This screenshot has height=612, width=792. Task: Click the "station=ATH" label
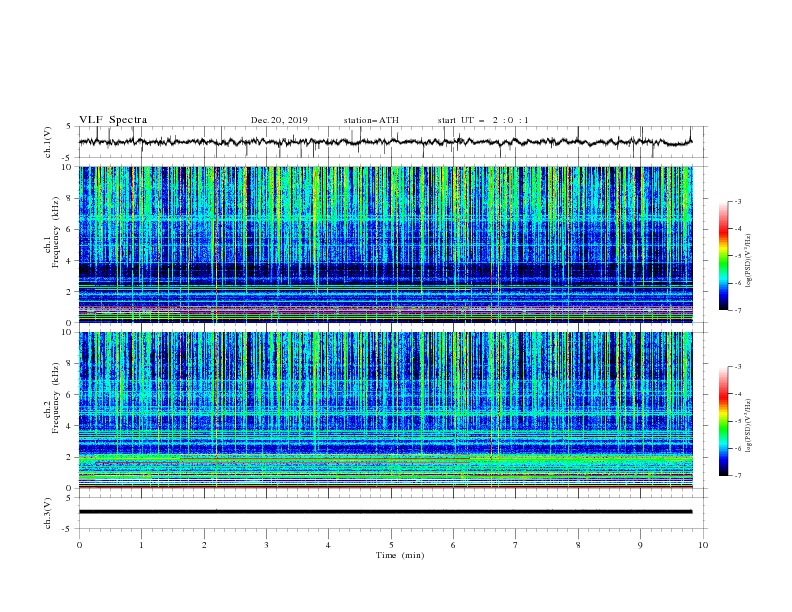[371, 120]
